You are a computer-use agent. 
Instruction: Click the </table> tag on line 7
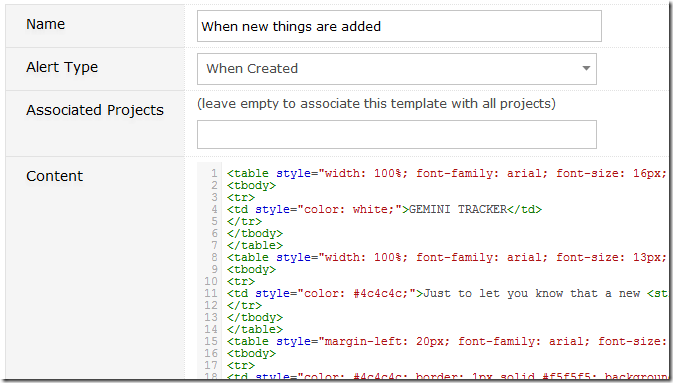(x=255, y=246)
